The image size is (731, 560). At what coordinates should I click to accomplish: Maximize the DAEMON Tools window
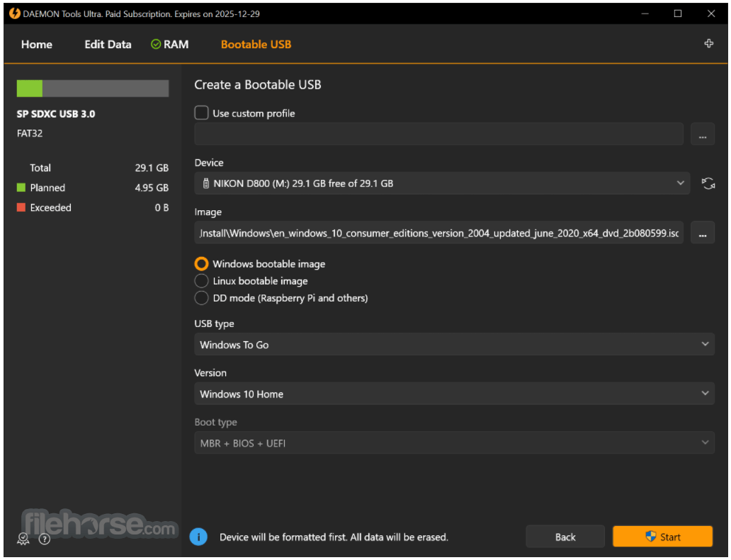click(678, 13)
